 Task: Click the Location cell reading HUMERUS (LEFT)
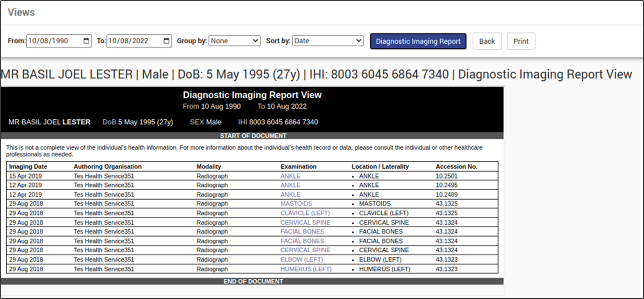coord(384,269)
